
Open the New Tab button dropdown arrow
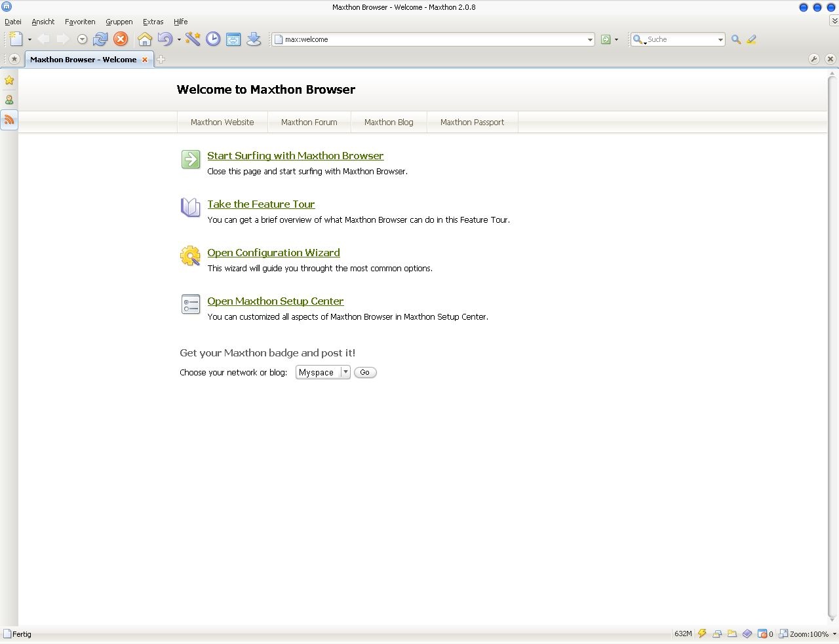coord(29,40)
